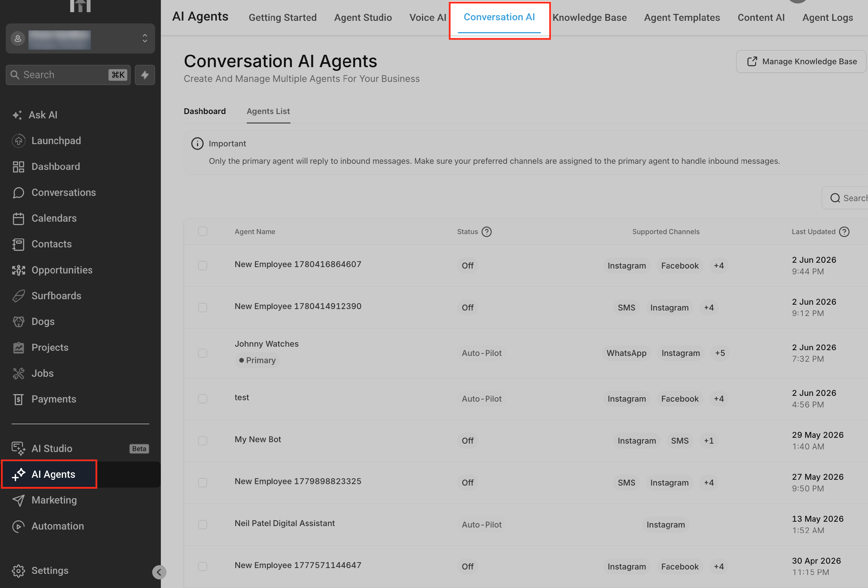The image size is (868, 588).
Task: Click the Off status of My New Bot
Action: pyautogui.click(x=467, y=441)
